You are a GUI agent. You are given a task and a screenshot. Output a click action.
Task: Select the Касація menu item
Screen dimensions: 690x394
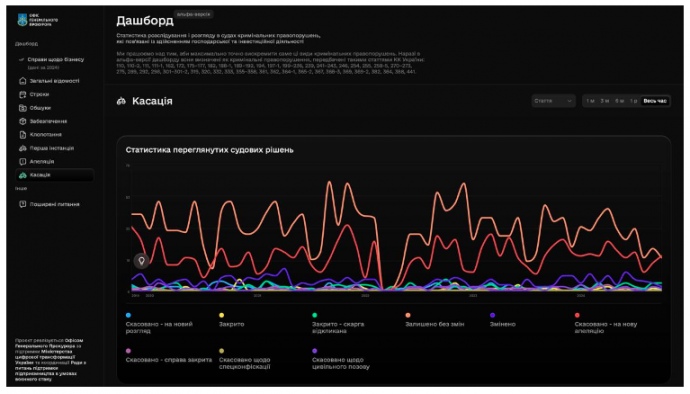pyautogui.click(x=54, y=175)
